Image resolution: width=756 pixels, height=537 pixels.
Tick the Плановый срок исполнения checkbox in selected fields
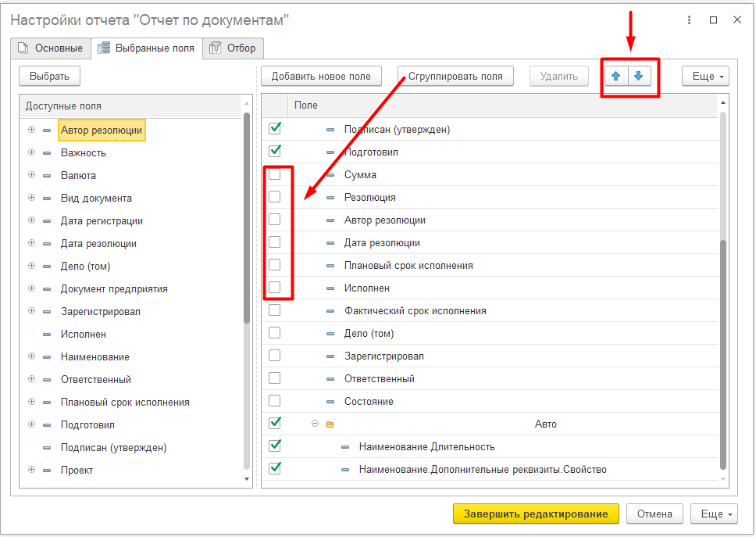click(274, 265)
